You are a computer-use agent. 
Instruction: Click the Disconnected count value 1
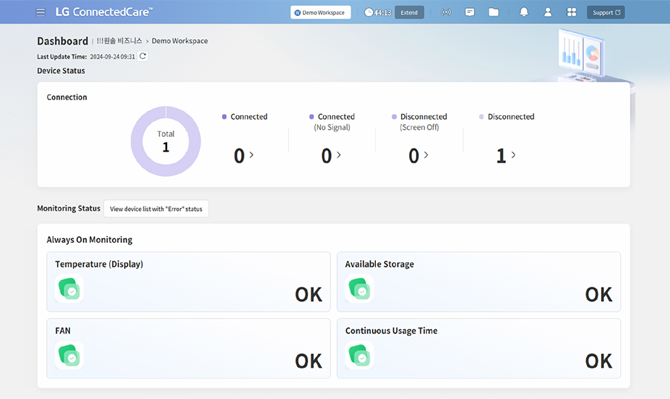tap(501, 156)
